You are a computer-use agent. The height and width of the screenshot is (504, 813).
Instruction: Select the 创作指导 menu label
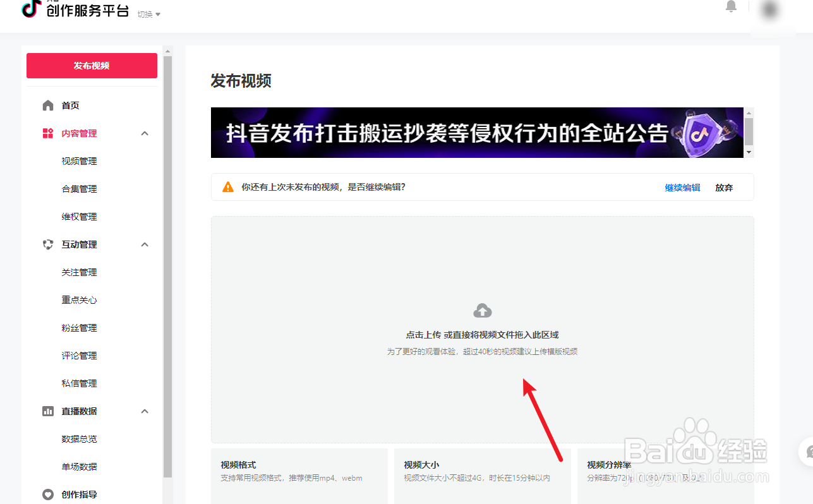point(80,495)
